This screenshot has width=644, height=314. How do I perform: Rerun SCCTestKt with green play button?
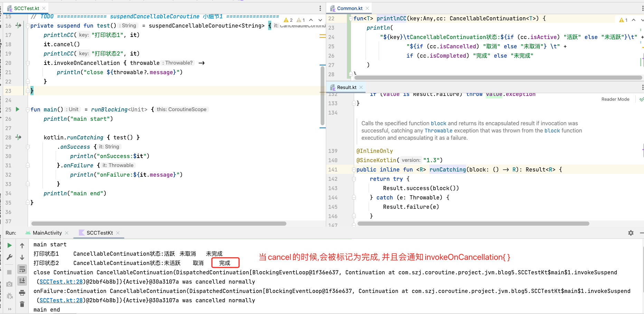[x=10, y=245]
